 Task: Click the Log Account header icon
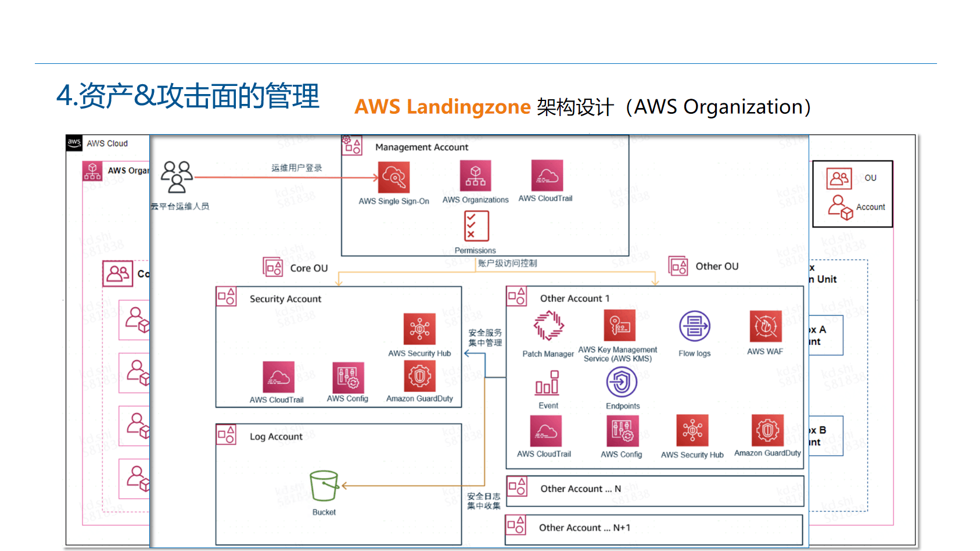pyautogui.click(x=226, y=435)
